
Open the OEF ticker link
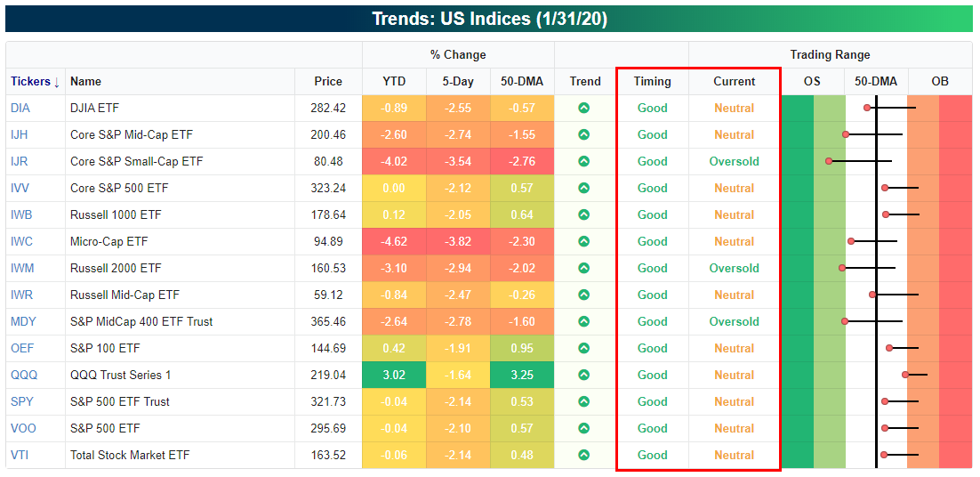(x=21, y=348)
